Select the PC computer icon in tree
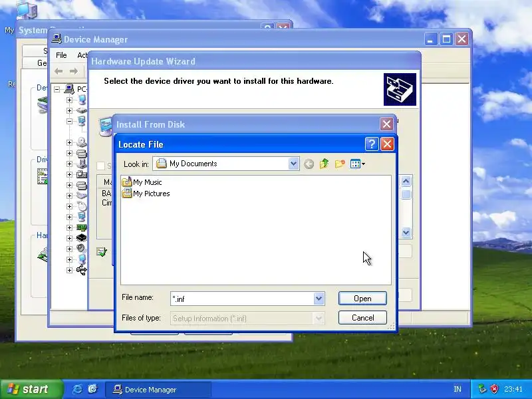Viewport: 532px width, 399px height. 69,89
